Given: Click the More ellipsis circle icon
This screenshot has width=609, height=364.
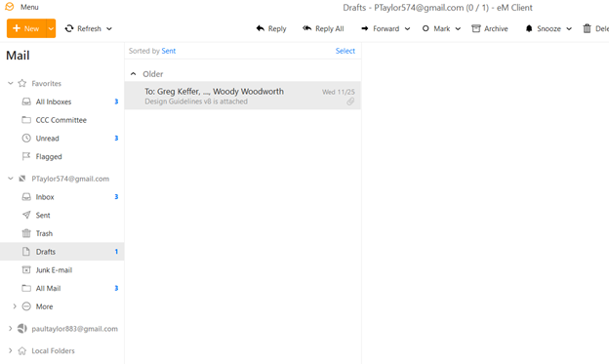Looking at the screenshot, I should point(26,306).
